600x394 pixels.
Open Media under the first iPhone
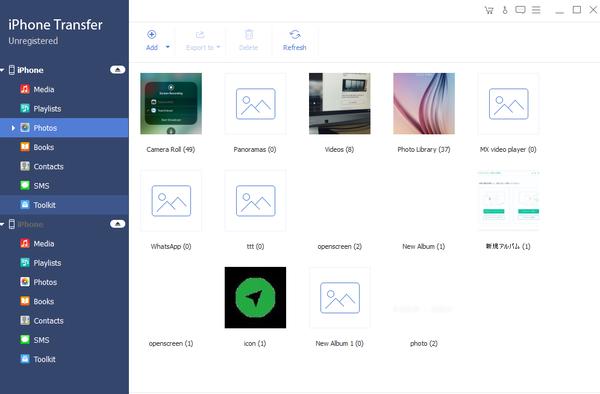click(x=64, y=90)
